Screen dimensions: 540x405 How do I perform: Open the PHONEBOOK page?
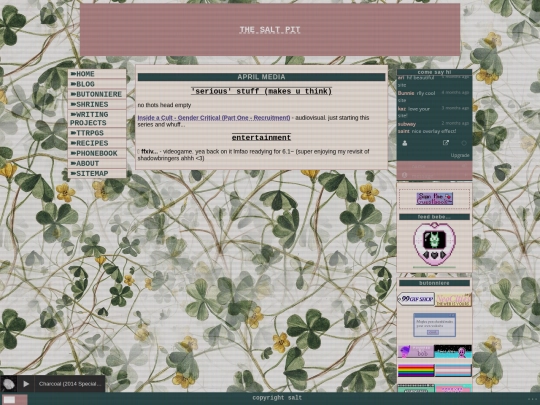pos(97,153)
